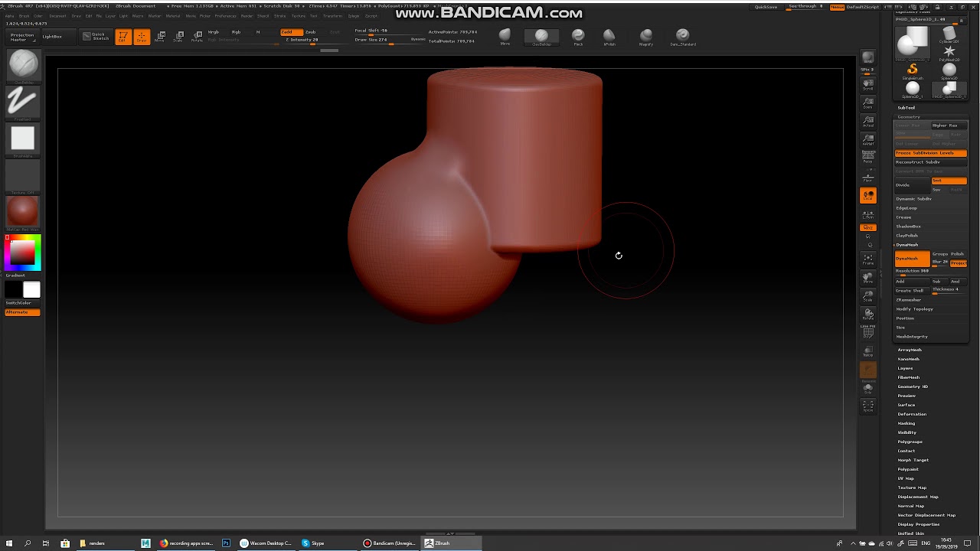Click the BPR render button
Image resolution: width=980 pixels, height=551 pixels.
[x=868, y=58]
